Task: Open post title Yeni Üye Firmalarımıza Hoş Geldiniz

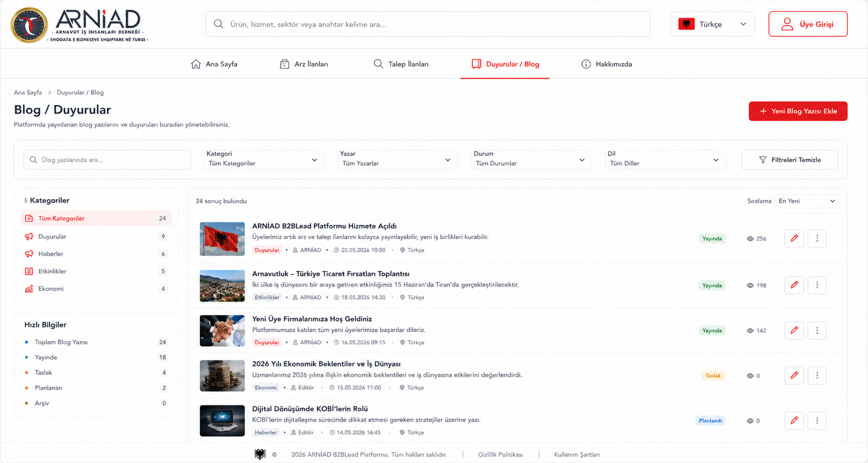Action: (x=312, y=318)
